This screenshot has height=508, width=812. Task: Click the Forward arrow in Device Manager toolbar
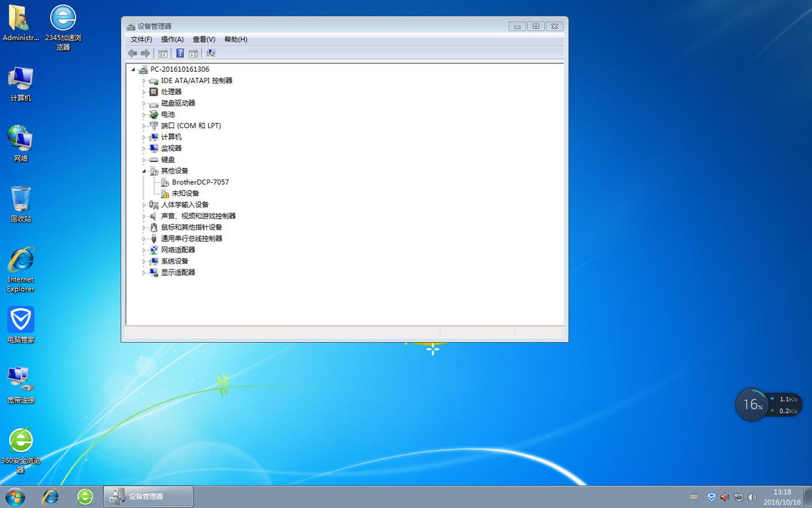(x=145, y=53)
